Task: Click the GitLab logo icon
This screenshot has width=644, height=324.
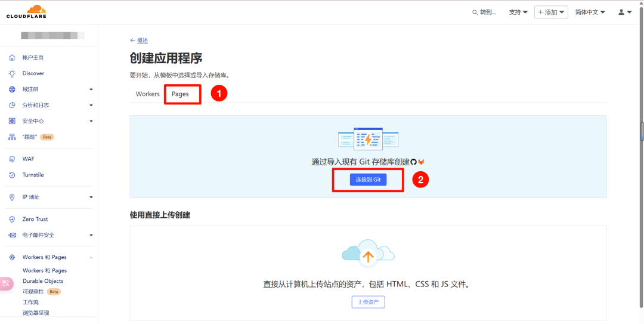Action: 421,162
